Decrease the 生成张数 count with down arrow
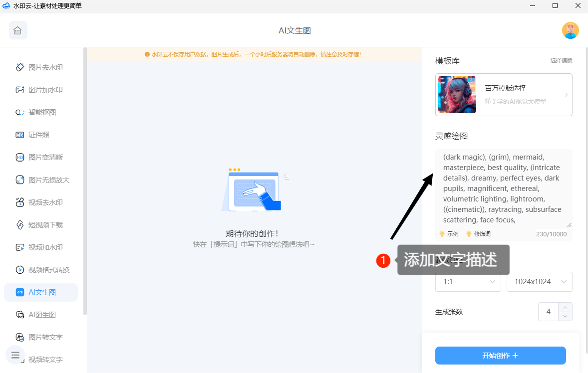This screenshot has width=588, height=373. [565, 316]
